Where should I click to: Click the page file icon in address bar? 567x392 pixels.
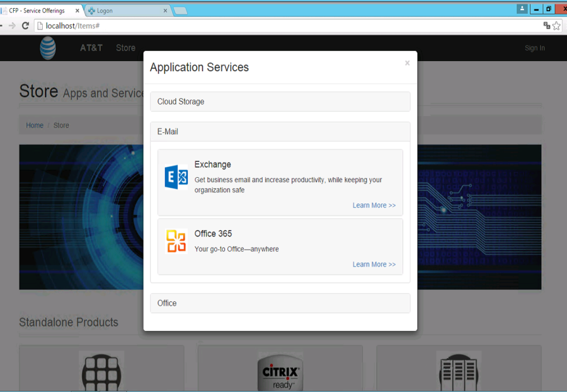pyautogui.click(x=40, y=26)
